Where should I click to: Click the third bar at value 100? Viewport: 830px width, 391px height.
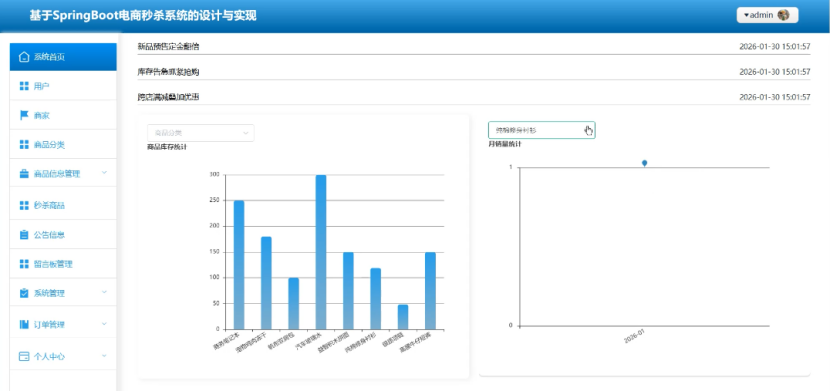click(293, 304)
